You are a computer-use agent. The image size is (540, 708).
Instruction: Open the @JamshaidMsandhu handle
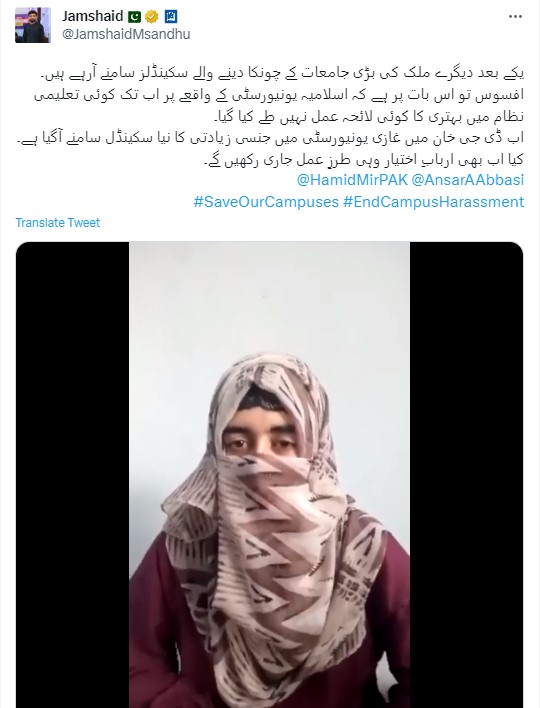pyautogui.click(x=126, y=34)
